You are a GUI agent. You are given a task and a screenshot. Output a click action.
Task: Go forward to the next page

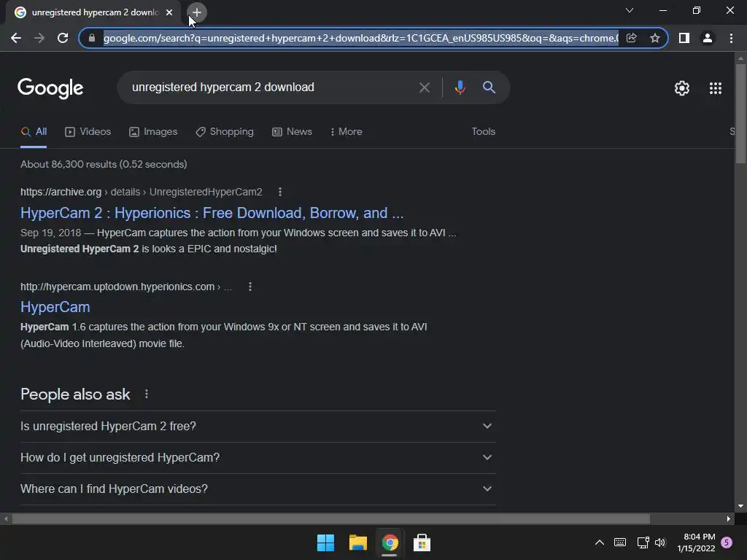(x=39, y=38)
